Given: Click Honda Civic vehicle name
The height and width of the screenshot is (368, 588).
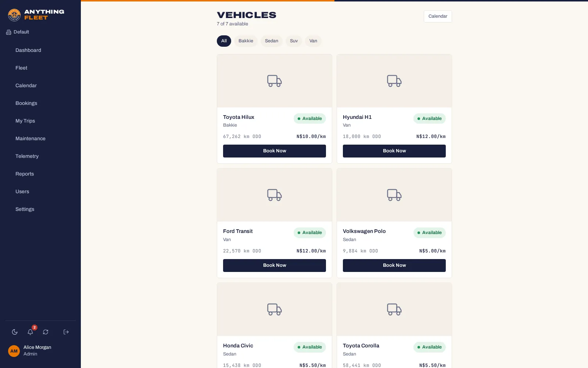Looking at the screenshot, I should pos(238,346).
